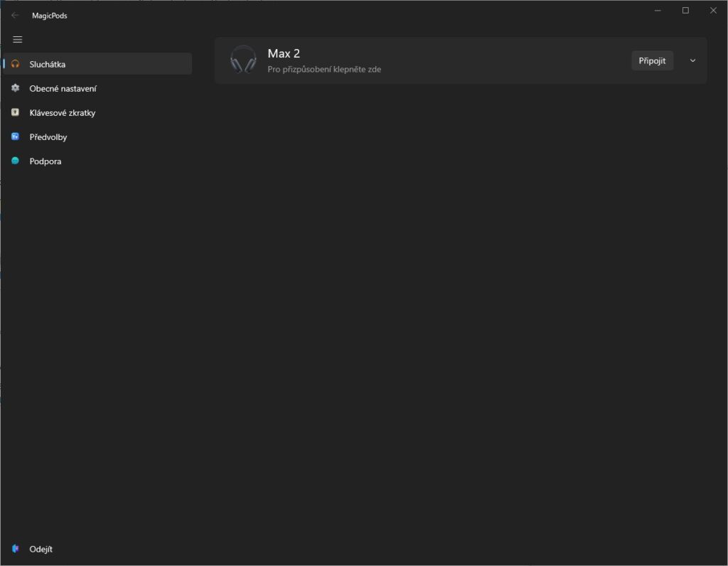Click the keyboard icon beside Klávesové zkratky

(16, 112)
